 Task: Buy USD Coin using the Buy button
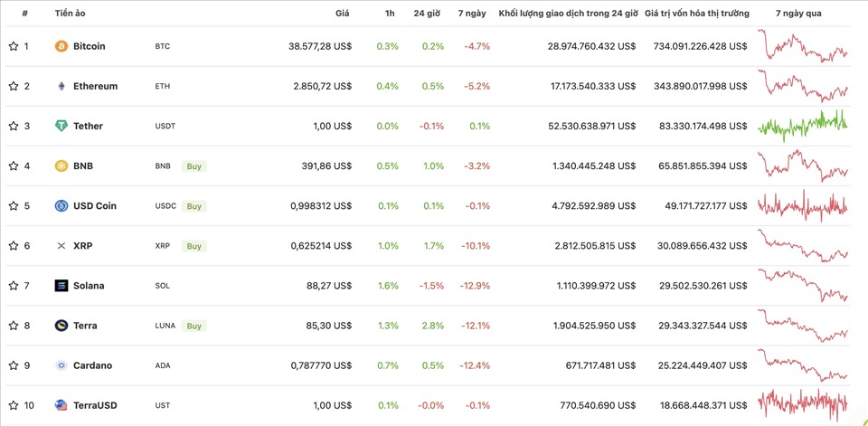193,206
